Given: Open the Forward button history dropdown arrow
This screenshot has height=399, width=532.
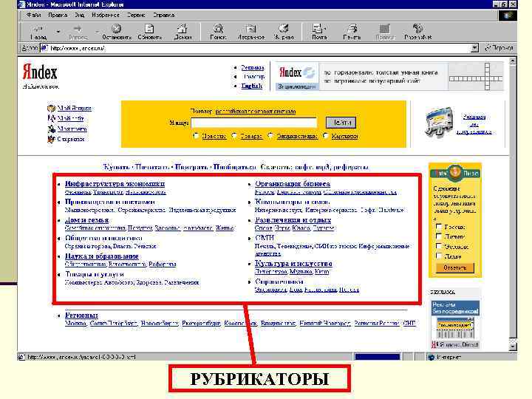Looking at the screenshot, I should pos(97,32).
